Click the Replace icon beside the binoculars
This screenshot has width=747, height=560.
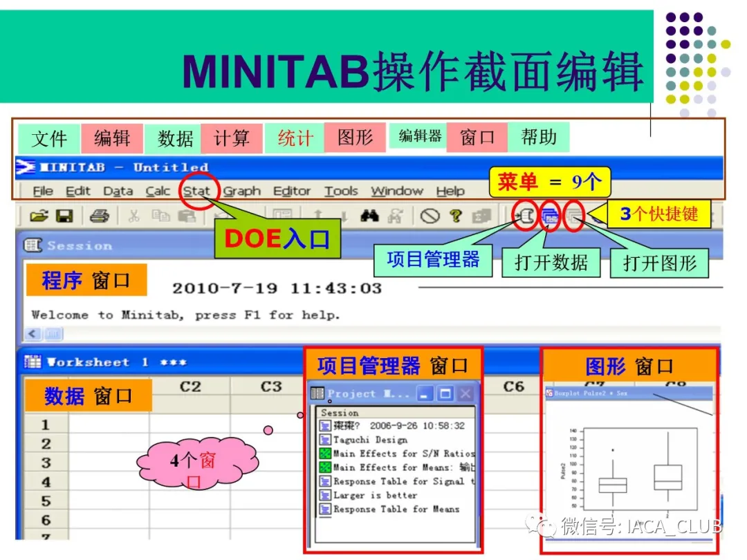(395, 216)
